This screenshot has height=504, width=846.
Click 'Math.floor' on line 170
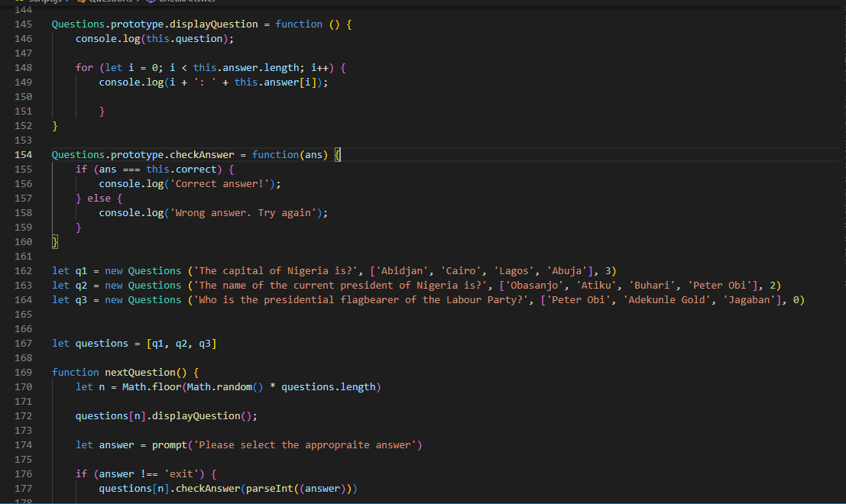point(151,387)
